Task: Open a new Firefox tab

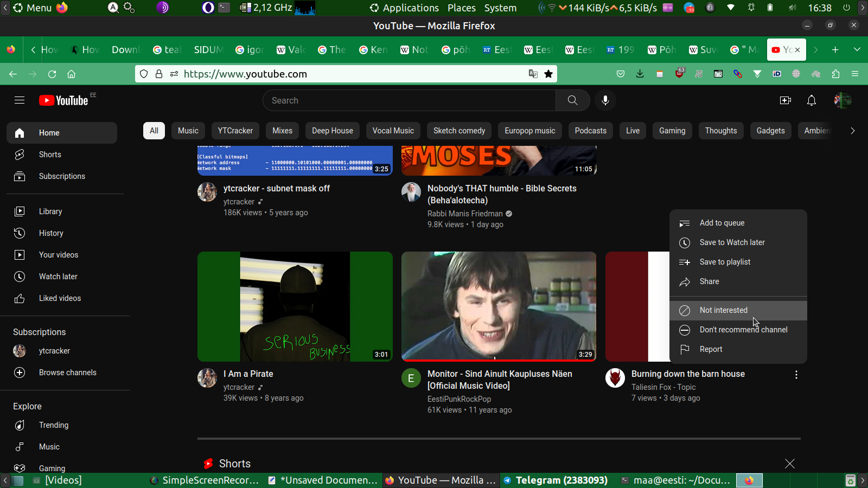Action: click(835, 50)
